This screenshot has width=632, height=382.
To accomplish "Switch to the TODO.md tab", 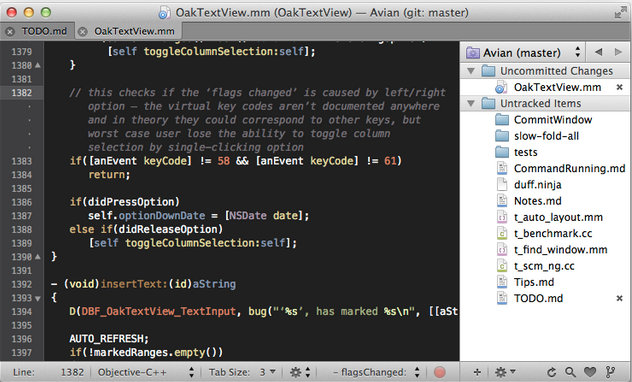I will tap(44, 31).
